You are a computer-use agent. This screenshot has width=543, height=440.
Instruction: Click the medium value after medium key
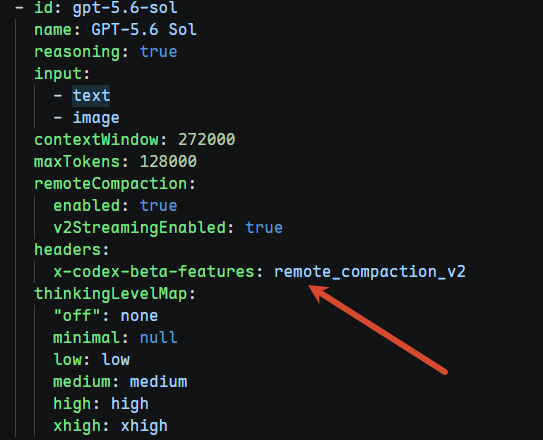[159, 382]
